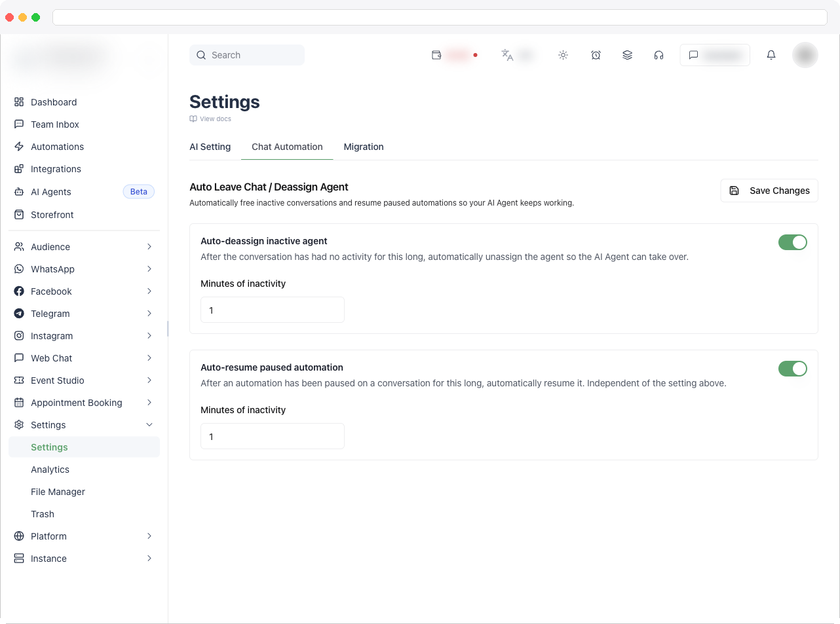
Task: Click the Telegram logo icon
Action: coord(19,314)
